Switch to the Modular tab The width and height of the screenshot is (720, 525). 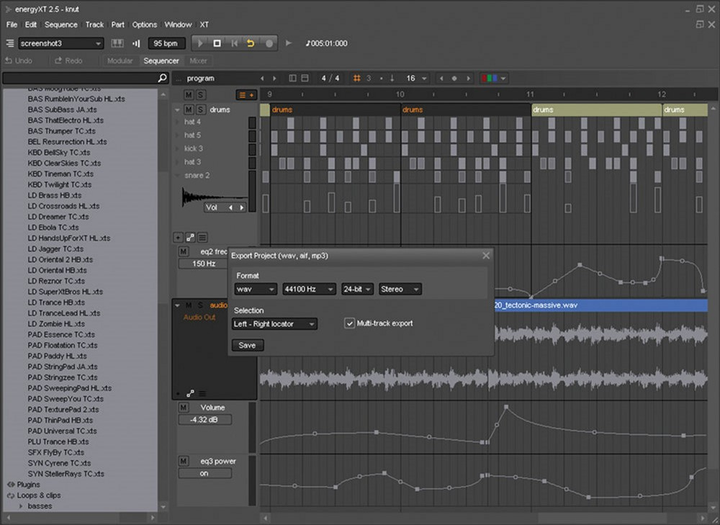pyautogui.click(x=120, y=61)
